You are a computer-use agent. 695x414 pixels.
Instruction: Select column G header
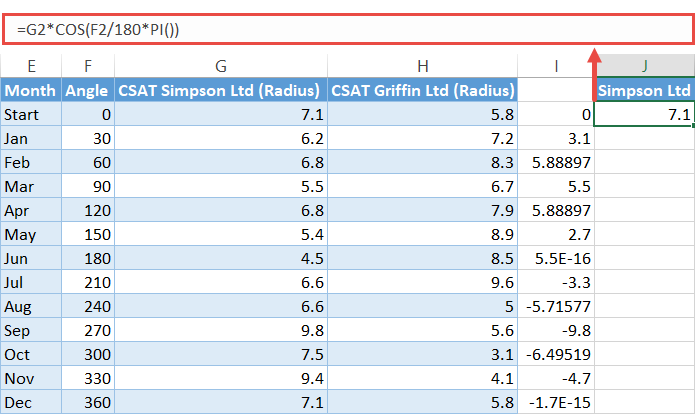[220, 66]
